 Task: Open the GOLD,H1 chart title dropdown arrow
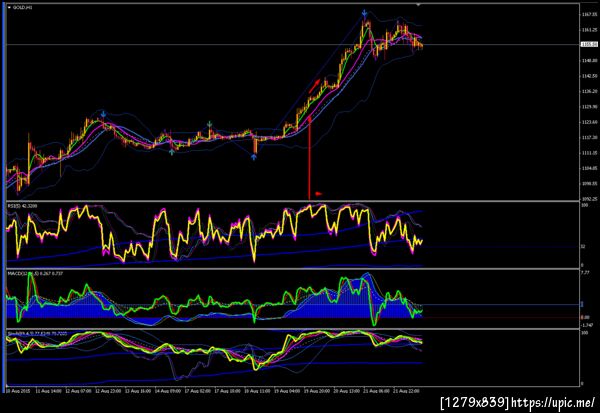[x=9, y=7]
